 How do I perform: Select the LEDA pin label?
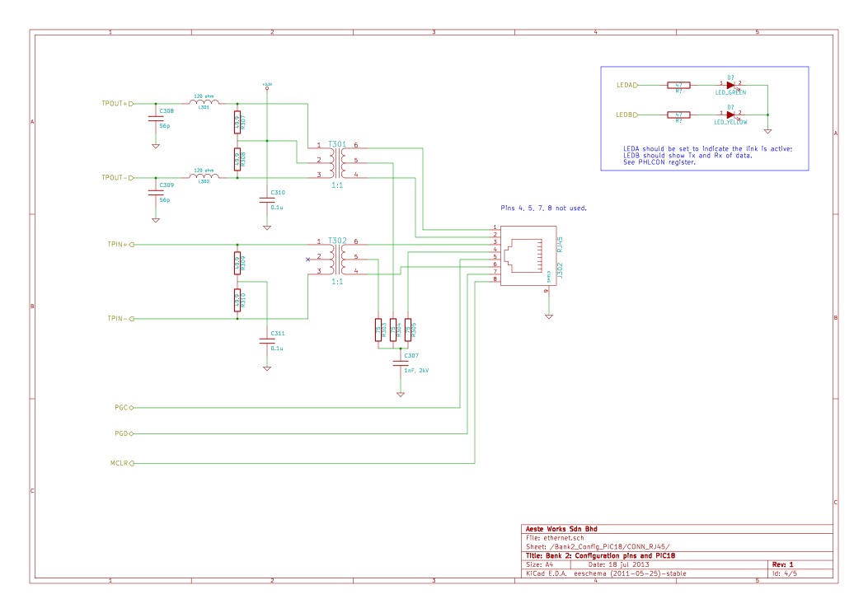(624, 83)
